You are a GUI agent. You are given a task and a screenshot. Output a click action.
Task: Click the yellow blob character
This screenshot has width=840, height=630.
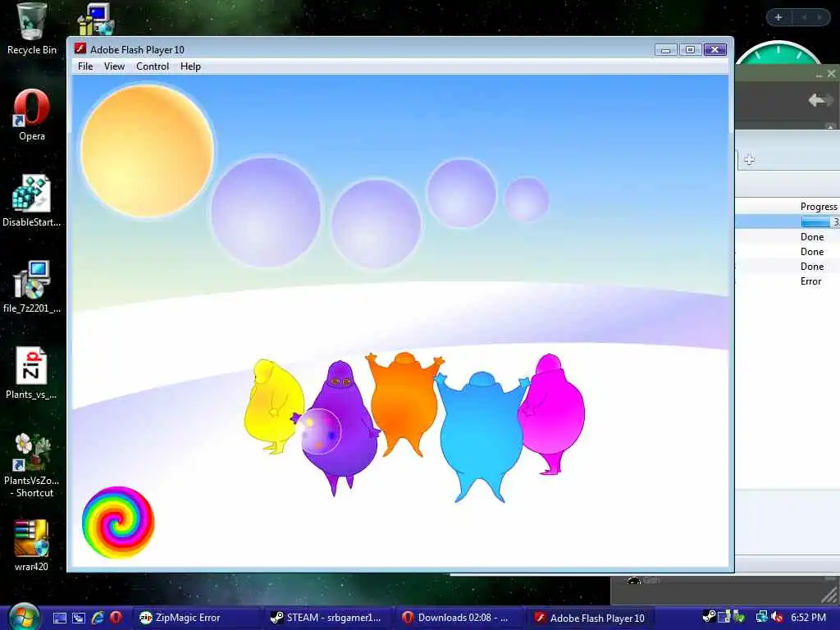(x=274, y=406)
